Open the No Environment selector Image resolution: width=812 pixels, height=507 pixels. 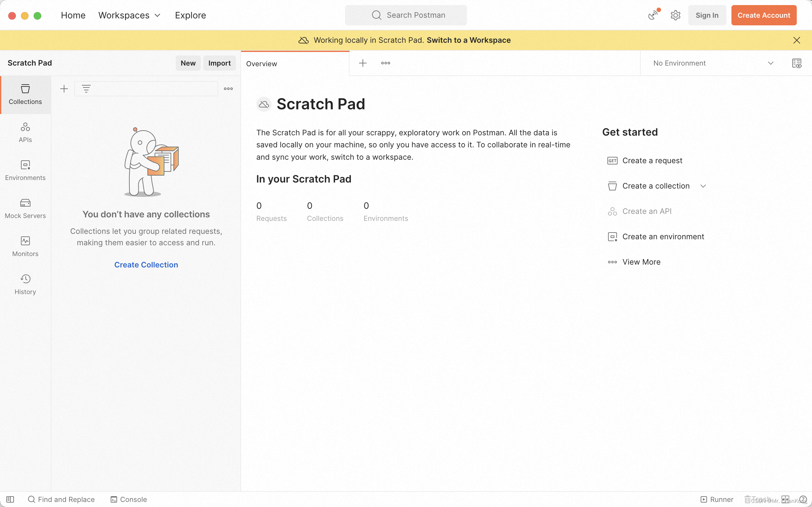713,63
